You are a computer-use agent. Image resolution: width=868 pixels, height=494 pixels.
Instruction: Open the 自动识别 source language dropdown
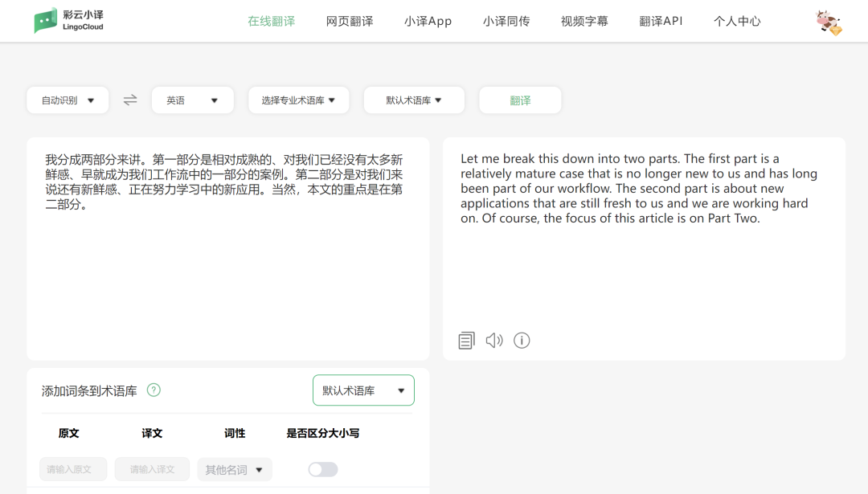68,100
